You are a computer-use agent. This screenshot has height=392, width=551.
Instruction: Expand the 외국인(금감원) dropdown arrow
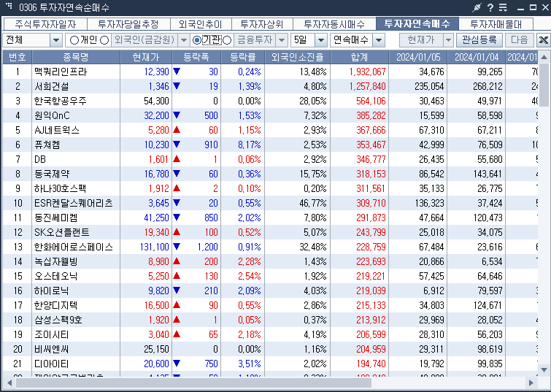click(183, 40)
